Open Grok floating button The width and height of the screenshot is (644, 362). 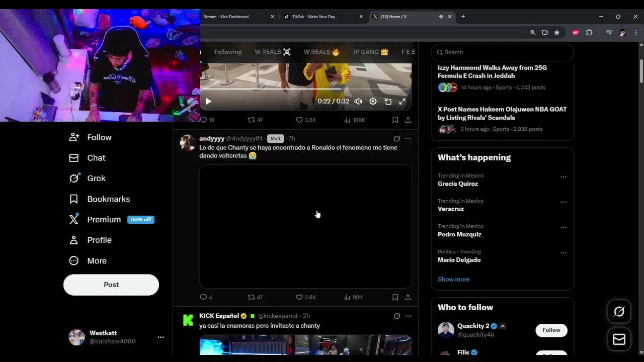coord(619,312)
